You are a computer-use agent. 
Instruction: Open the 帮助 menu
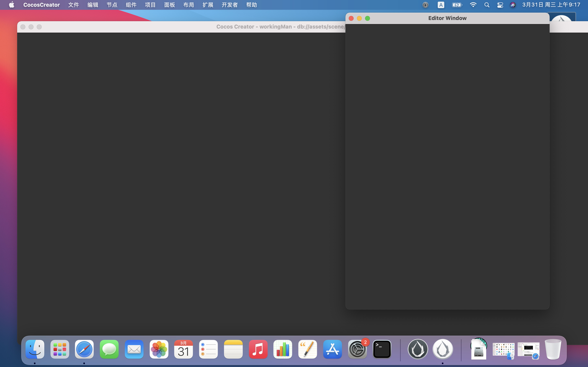point(252,5)
